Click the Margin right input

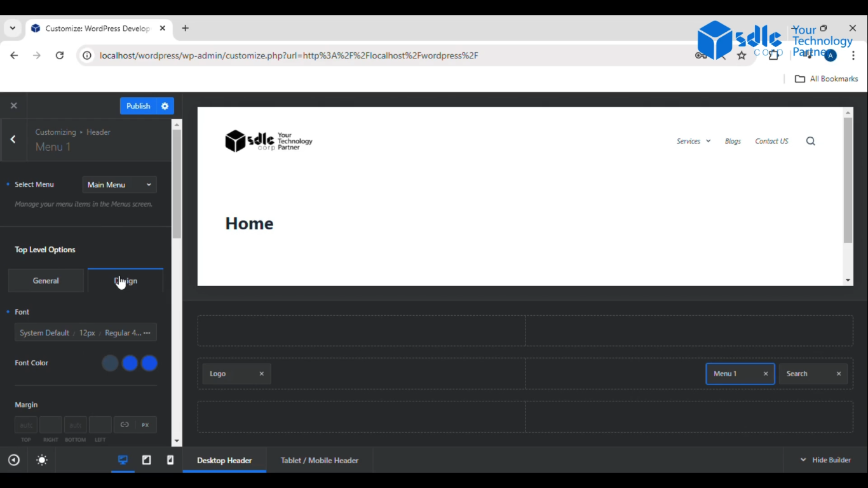51,425
